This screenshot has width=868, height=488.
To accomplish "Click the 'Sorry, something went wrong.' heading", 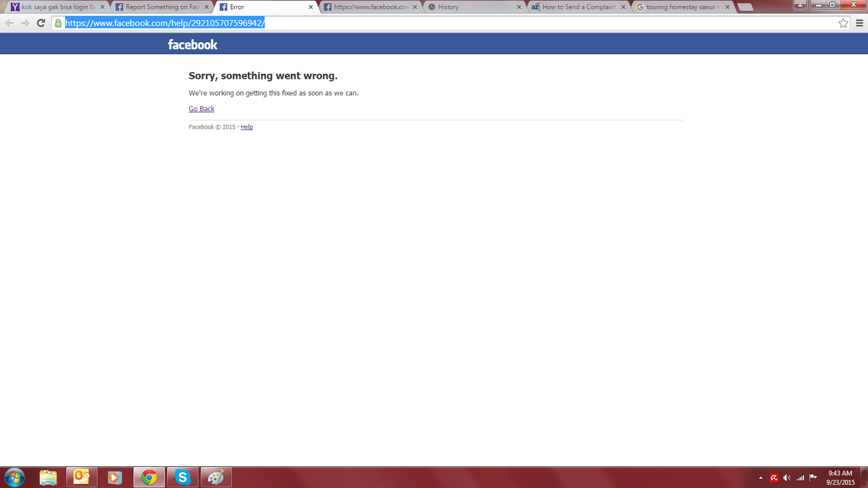I will [263, 76].
